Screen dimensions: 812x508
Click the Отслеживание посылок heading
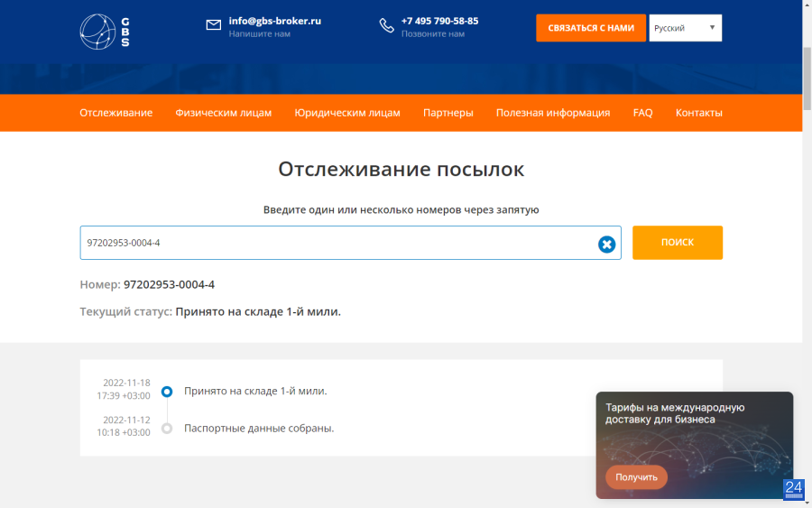[x=401, y=170]
